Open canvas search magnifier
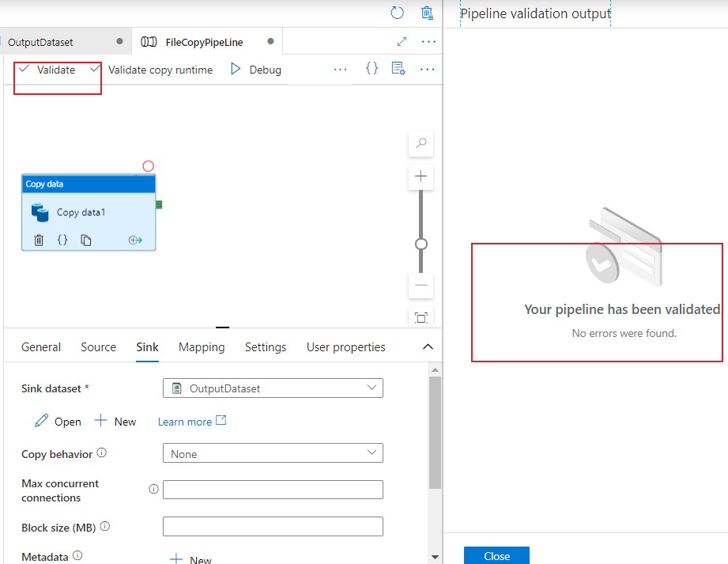Screen dimensions: 728x564 [x=421, y=143]
